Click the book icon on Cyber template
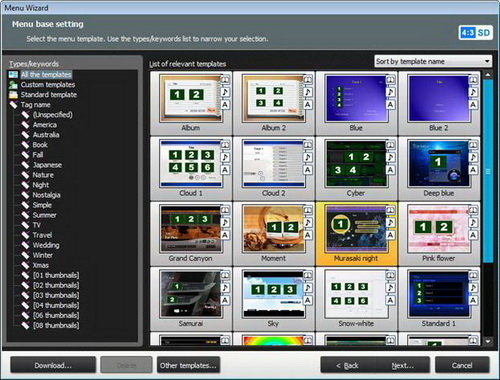The image size is (500, 380). (391, 145)
